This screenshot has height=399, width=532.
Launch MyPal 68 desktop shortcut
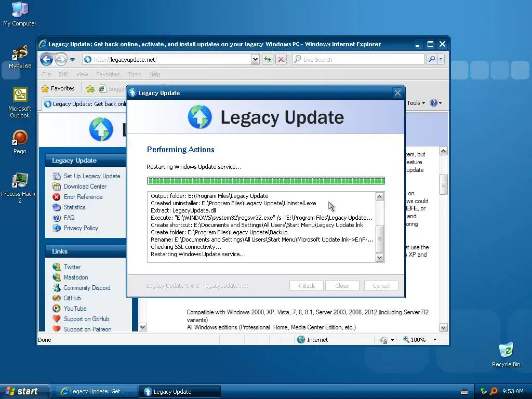pyautogui.click(x=20, y=57)
